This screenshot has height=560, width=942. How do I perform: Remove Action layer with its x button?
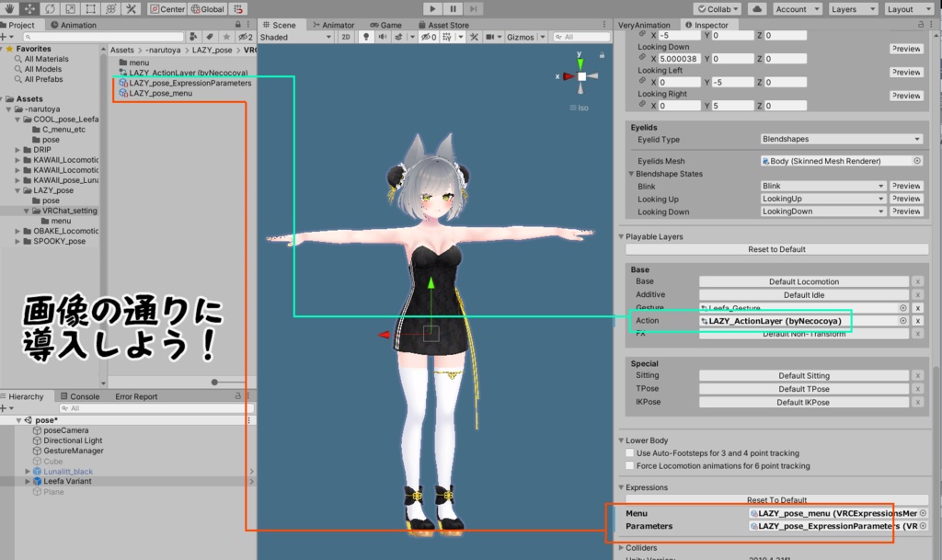pos(917,321)
